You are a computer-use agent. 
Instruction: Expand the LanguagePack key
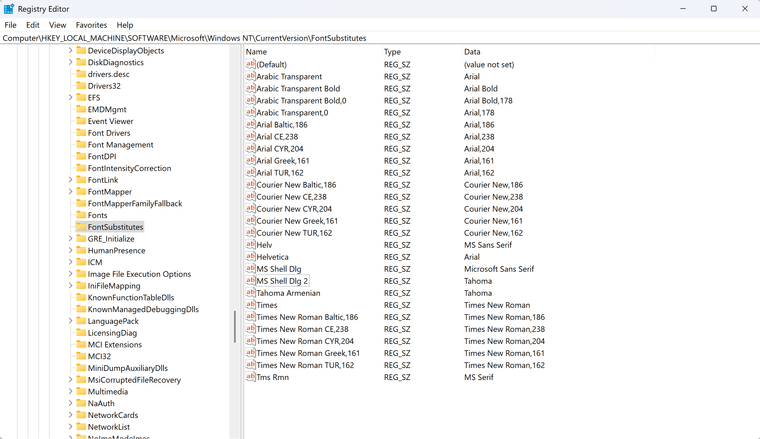point(70,321)
